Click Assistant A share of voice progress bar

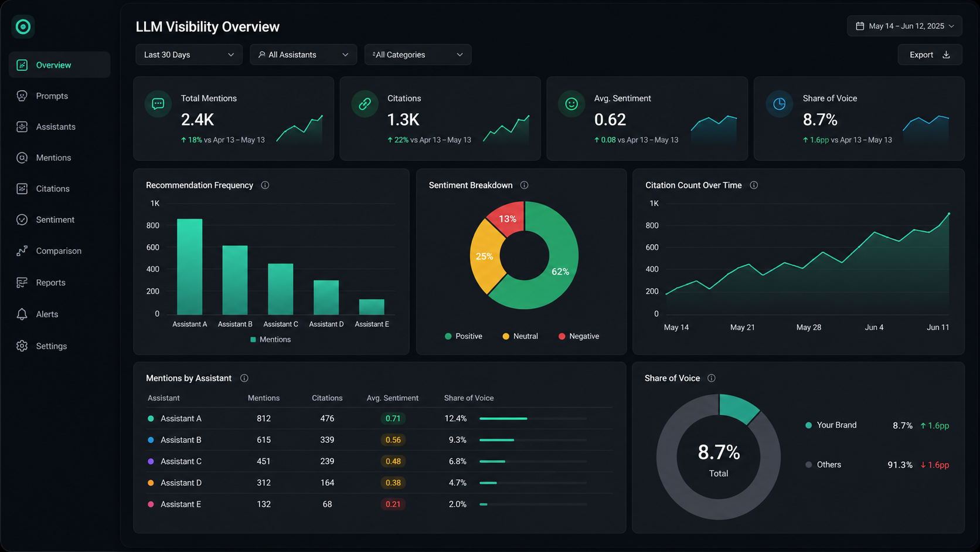(533, 418)
